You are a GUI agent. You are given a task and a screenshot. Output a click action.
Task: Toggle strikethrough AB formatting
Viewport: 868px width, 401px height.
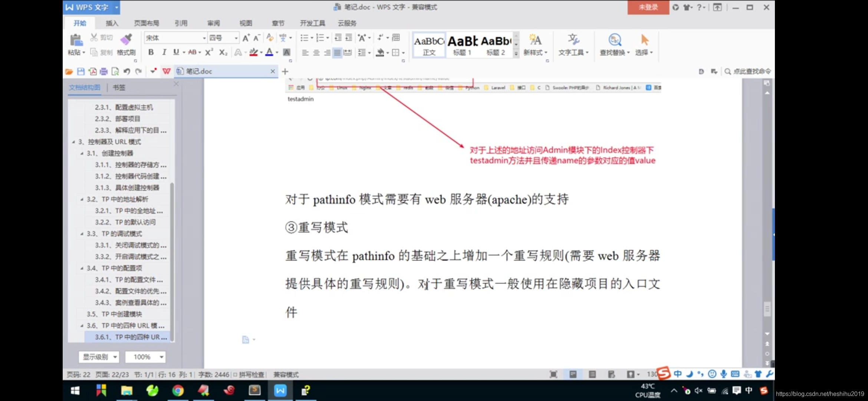click(x=192, y=52)
